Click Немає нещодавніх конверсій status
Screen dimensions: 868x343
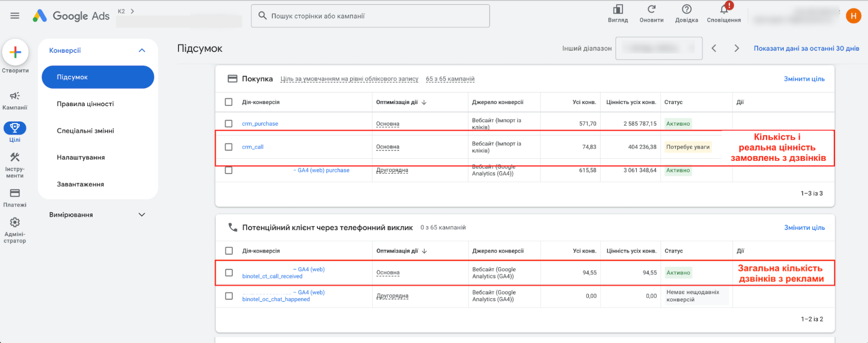(x=693, y=296)
